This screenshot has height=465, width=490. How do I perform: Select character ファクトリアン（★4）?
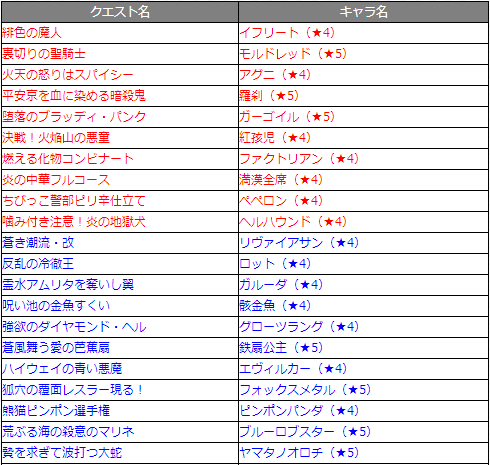299,159
